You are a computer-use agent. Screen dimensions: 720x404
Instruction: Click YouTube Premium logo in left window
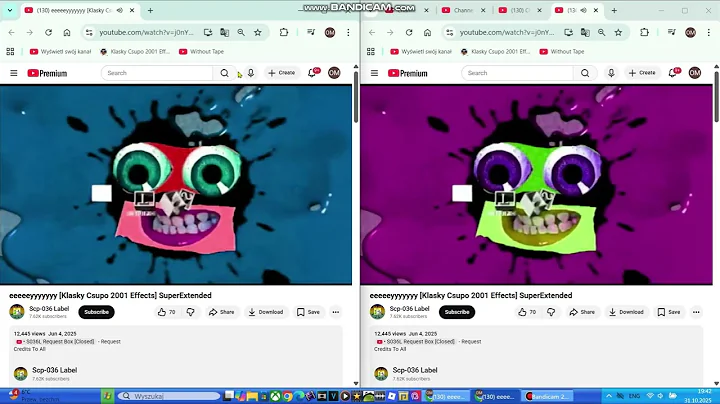[x=47, y=73]
